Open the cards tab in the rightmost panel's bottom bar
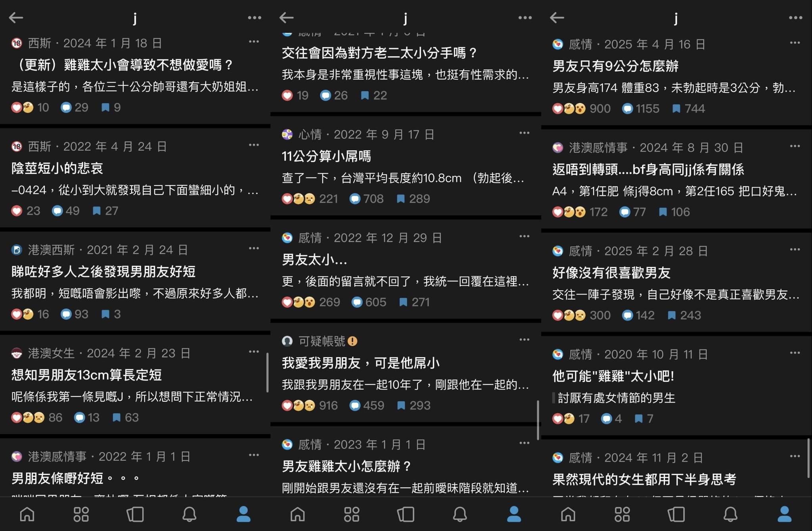Screen dimensions: 812x531 [676, 514]
